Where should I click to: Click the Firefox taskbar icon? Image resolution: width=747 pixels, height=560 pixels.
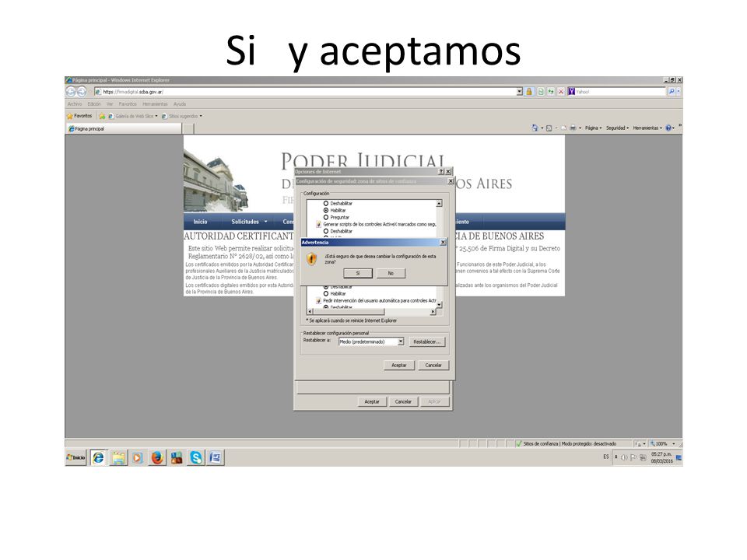(157, 457)
